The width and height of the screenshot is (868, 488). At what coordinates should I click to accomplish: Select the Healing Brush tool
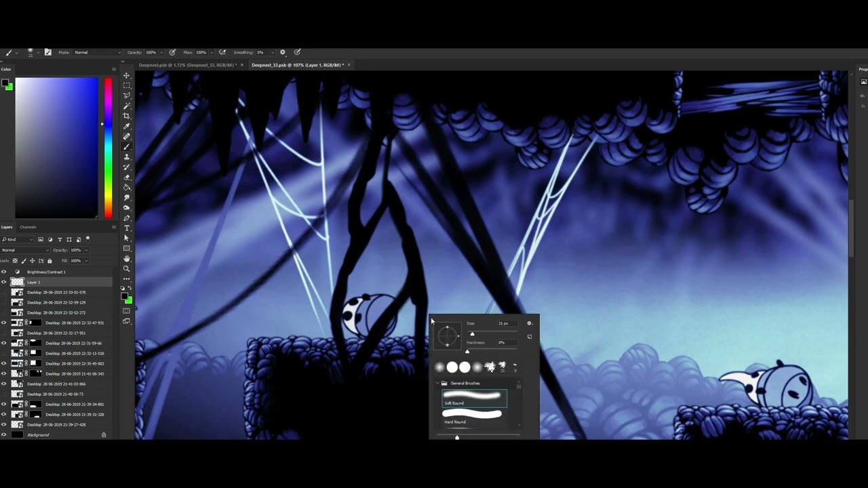coord(127,136)
